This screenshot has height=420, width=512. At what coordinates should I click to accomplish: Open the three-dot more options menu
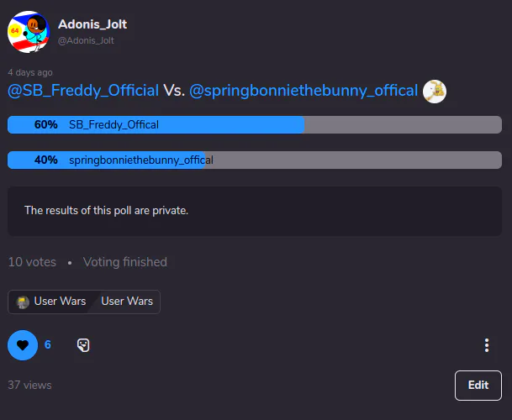(x=487, y=345)
